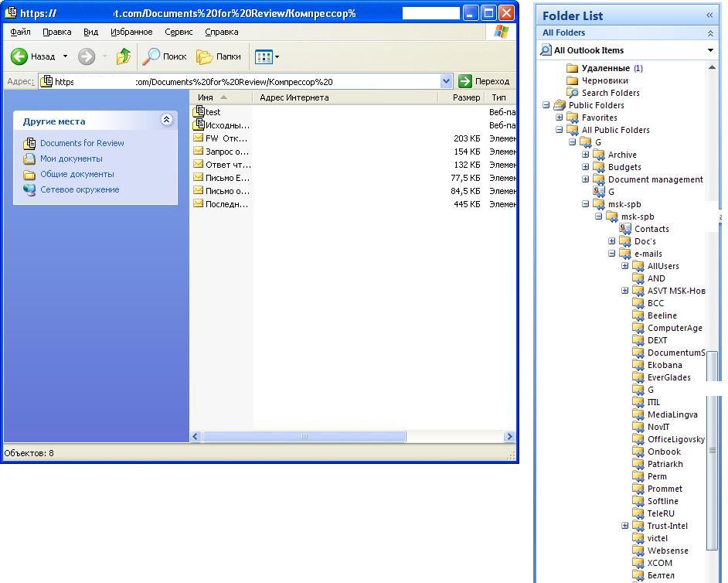Collapse the All Folders section
The image size is (728, 583).
(710, 33)
